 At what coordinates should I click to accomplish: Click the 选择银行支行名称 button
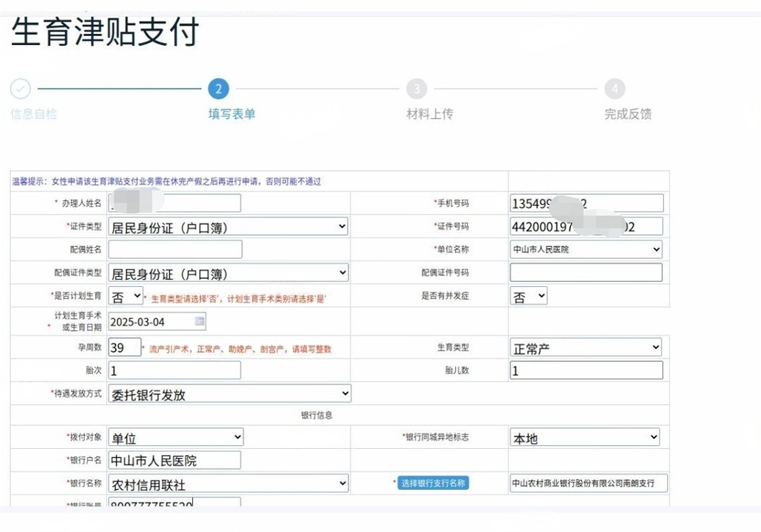click(434, 482)
